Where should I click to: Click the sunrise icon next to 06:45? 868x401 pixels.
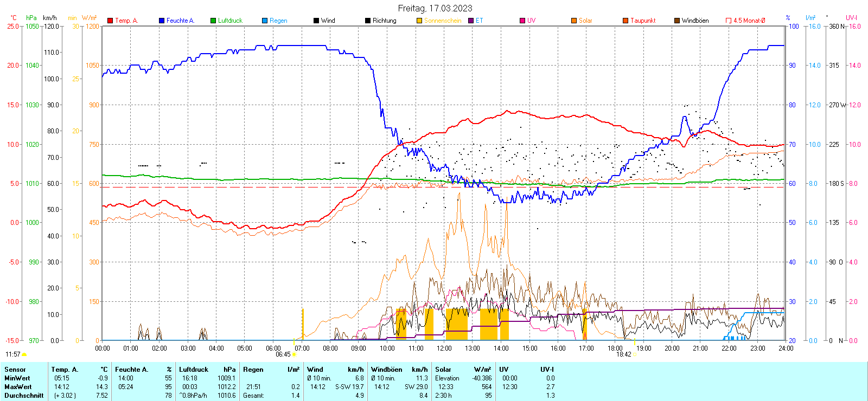295,355
